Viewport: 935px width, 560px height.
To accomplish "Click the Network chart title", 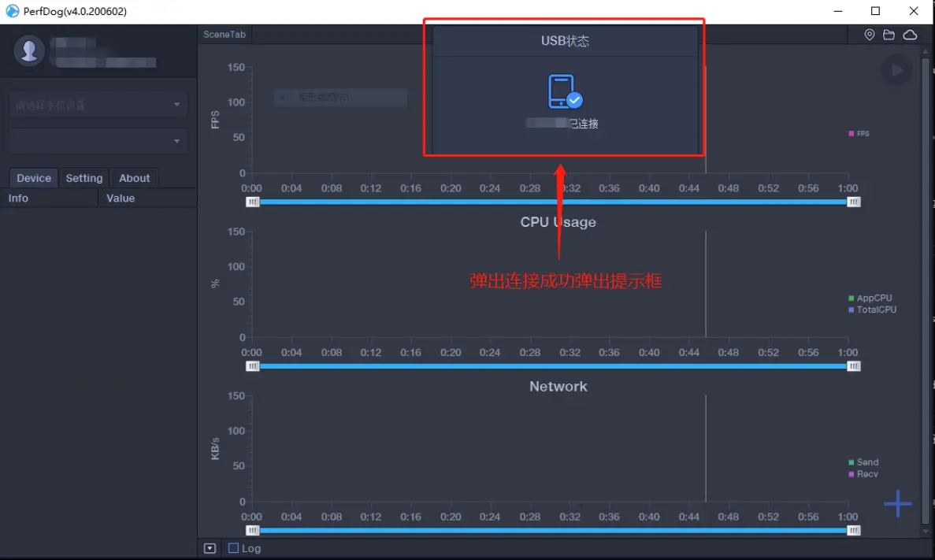I will 558,387.
